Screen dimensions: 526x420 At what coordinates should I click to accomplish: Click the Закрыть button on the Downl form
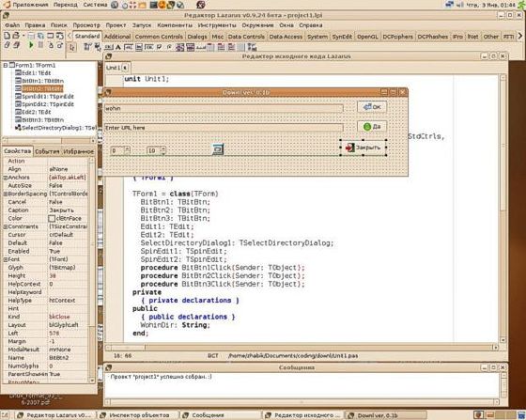pyautogui.click(x=364, y=148)
